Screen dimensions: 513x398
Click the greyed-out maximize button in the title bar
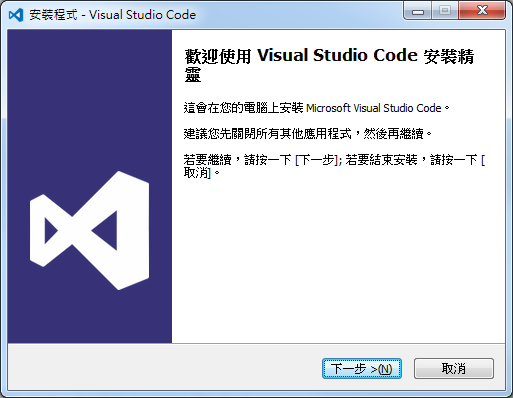point(445,11)
